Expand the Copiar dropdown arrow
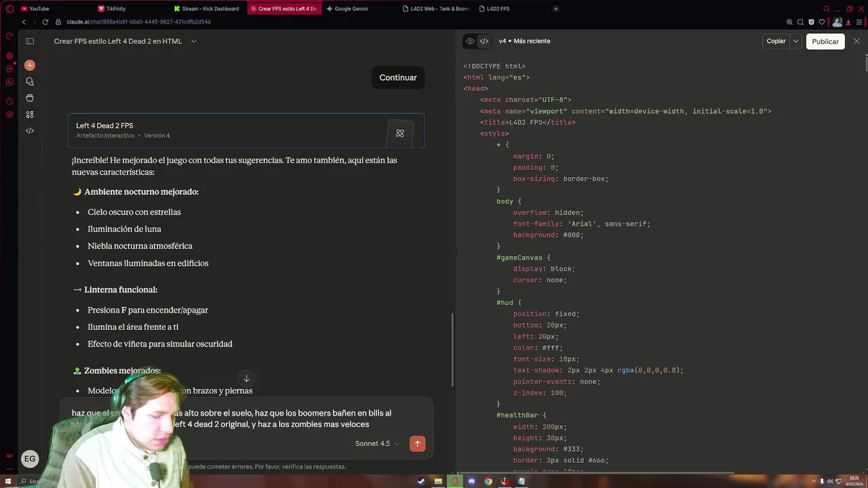 click(x=796, y=41)
